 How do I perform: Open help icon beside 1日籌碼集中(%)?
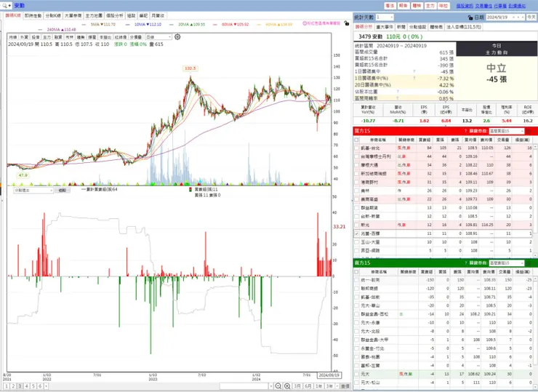point(414,79)
